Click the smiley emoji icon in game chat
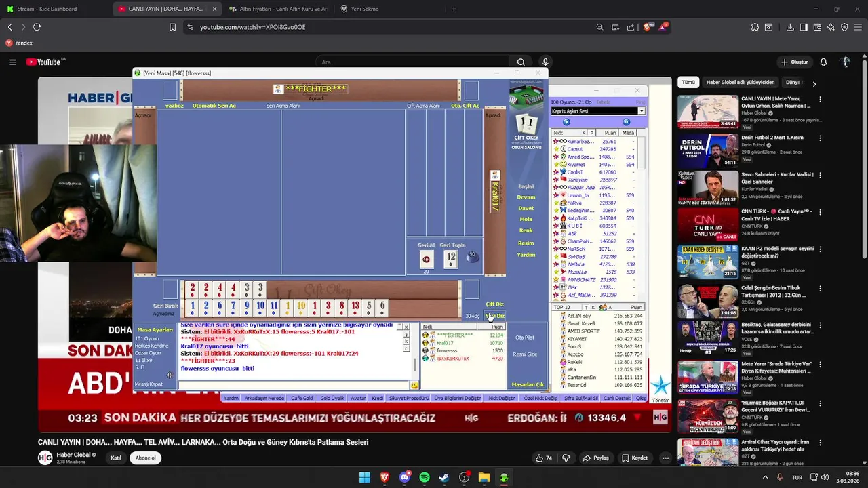The width and height of the screenshot is (868, 488). coord(414,385)
